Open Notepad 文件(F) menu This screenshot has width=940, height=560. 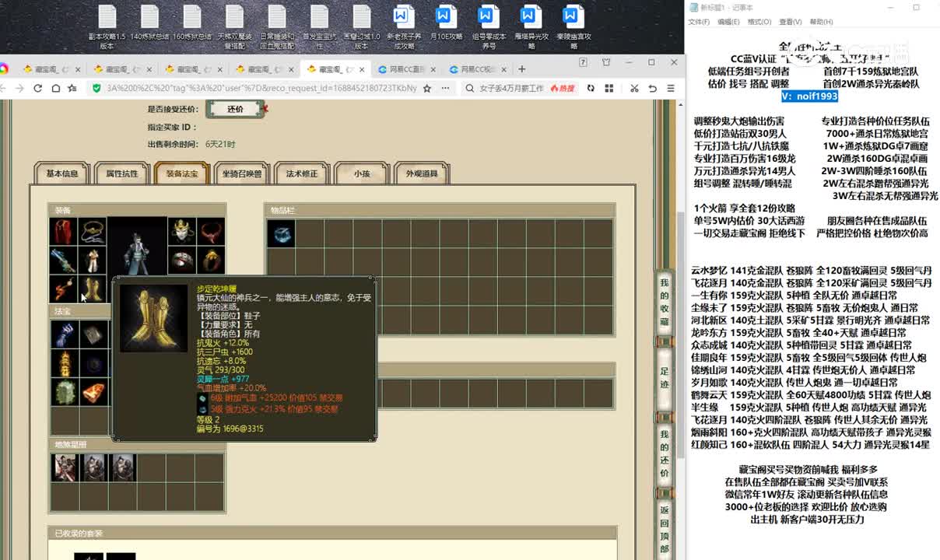pos(699,22)
